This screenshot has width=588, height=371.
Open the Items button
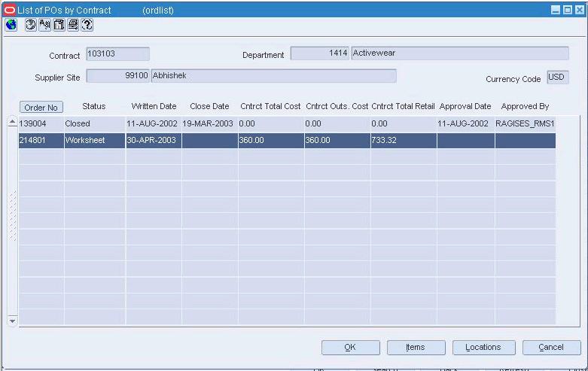[416, 348]
